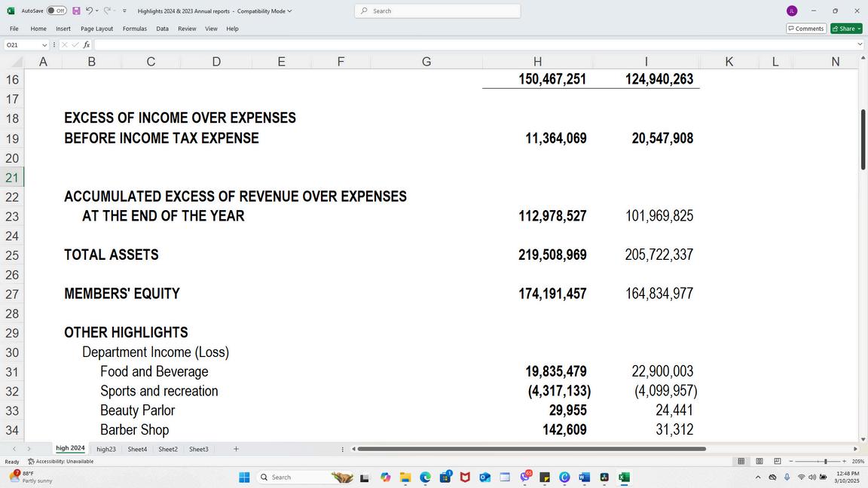Click the Excel logo in title bar

(11, 11)
